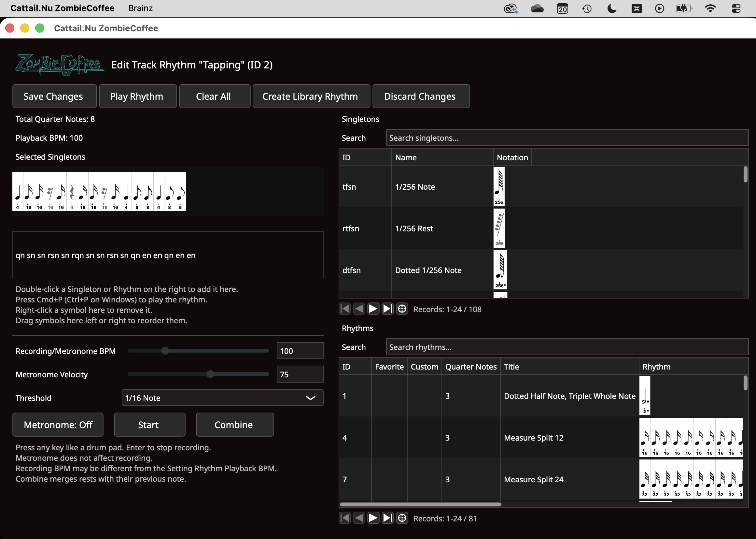
Task: Go to last page of Singletons records
Action: click(x=388, y=309)
